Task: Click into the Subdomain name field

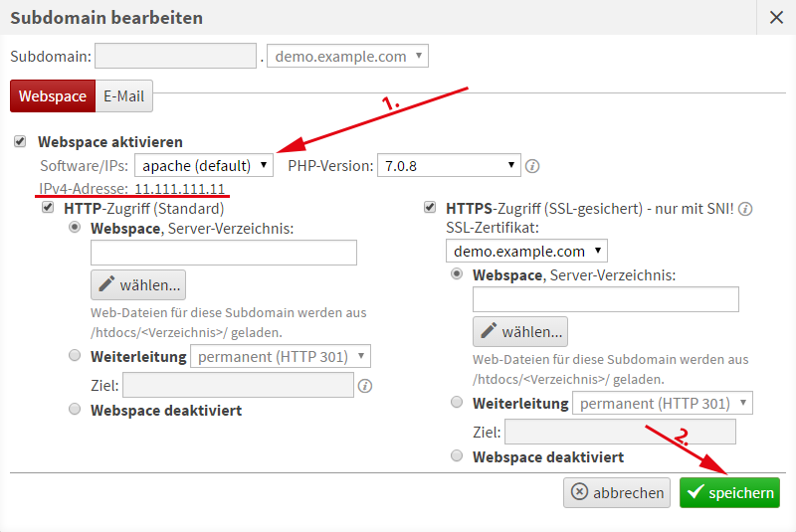Action: pyautogui.click(x=176, y=57)
